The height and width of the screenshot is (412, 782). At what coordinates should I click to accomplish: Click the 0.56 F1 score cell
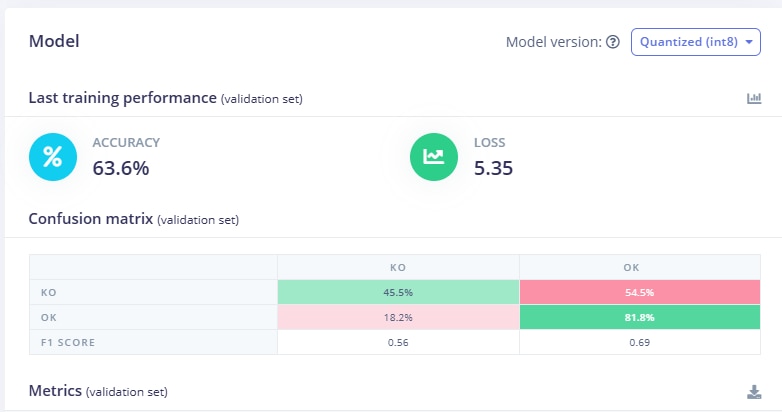click(398, 342)
